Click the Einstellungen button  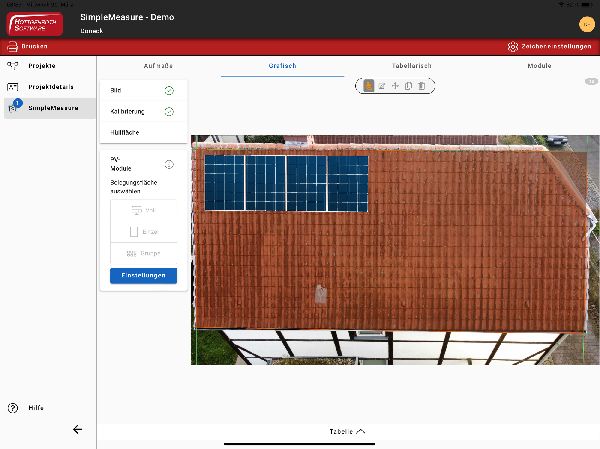(x=143, y=275)
